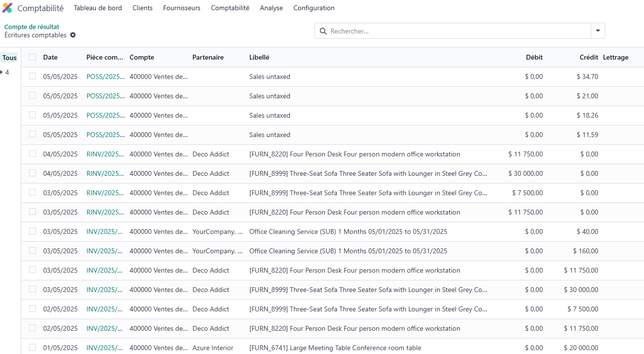Check the box for the $ 34,70 credit row
The image size is (644, 354).
(32, 77)
